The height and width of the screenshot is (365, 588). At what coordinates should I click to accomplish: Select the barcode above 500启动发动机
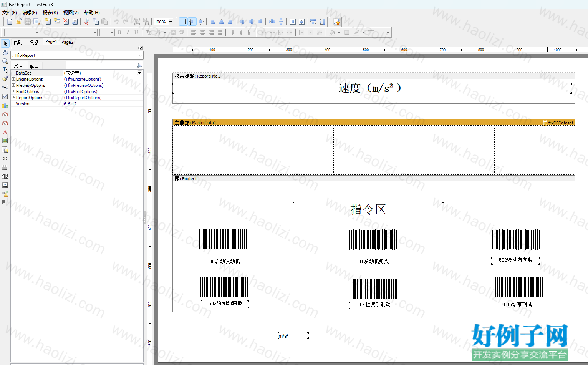223,239
